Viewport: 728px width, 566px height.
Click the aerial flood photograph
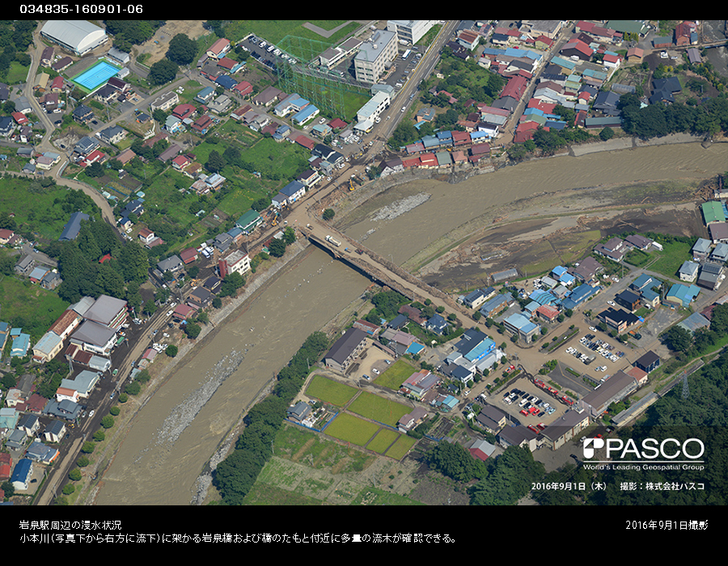point(364,263)
